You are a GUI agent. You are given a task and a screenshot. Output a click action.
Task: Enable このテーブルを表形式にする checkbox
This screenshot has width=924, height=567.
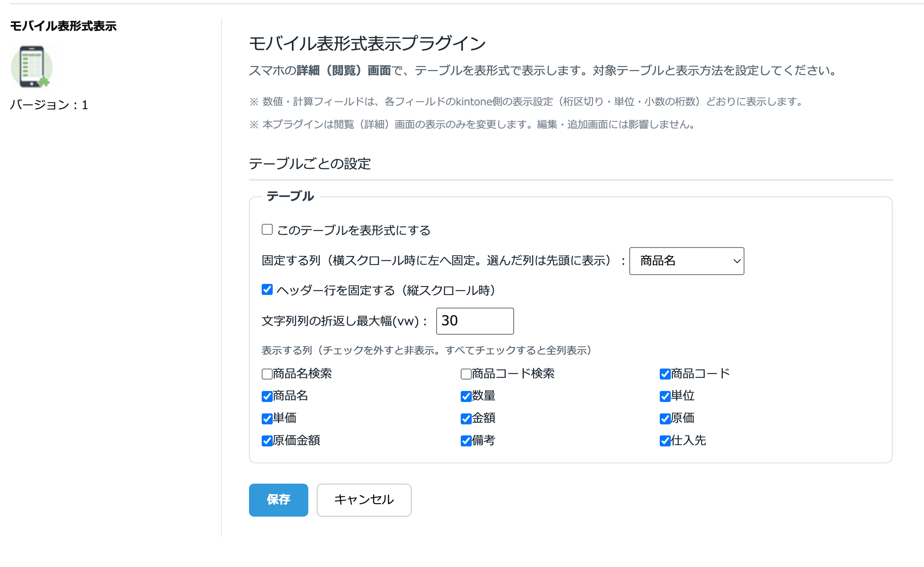267,230
